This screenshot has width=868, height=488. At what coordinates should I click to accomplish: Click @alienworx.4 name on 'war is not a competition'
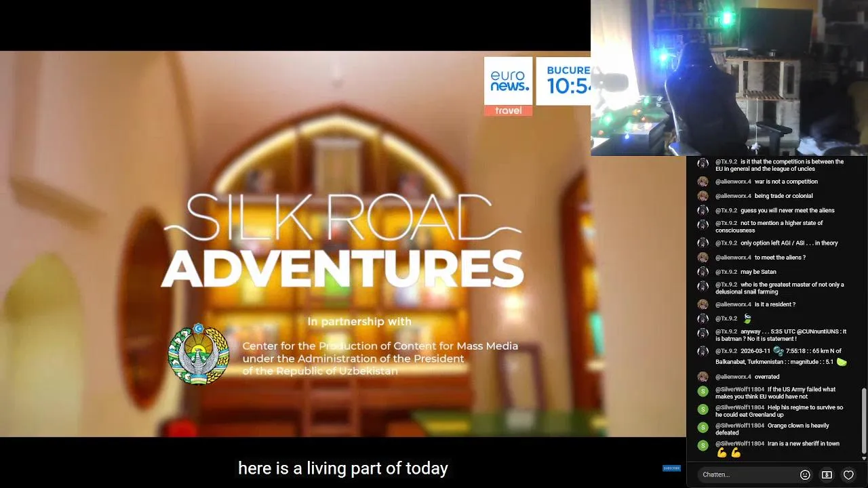tap(733, 182)
